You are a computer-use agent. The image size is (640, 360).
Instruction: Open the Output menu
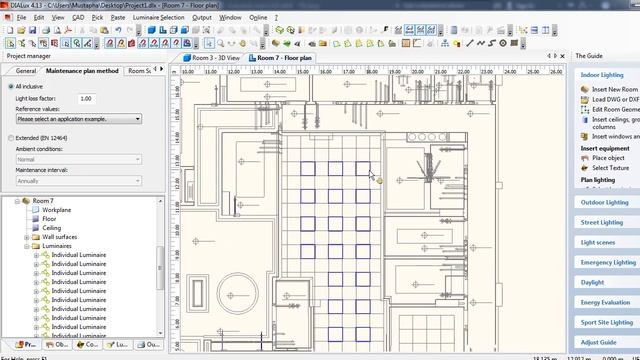tap(202, 18)
